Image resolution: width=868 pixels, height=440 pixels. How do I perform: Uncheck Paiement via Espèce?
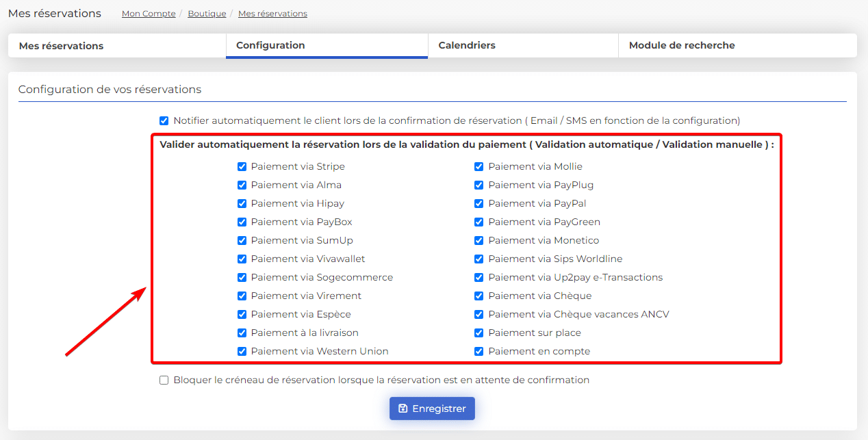242,314
